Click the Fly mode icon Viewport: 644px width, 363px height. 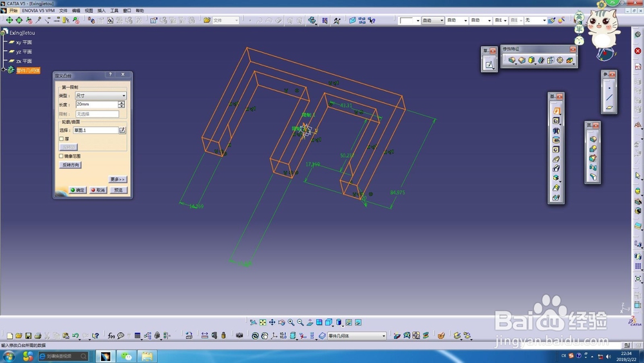(x=253, y=322)
